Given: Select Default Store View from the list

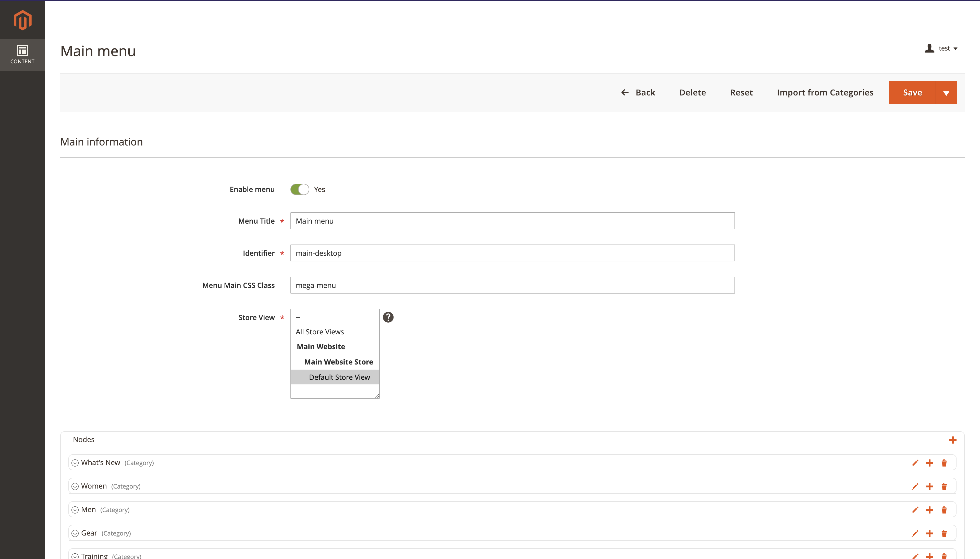Looking at the screenshot, I should pyautogui.click(x=339, y=377).
